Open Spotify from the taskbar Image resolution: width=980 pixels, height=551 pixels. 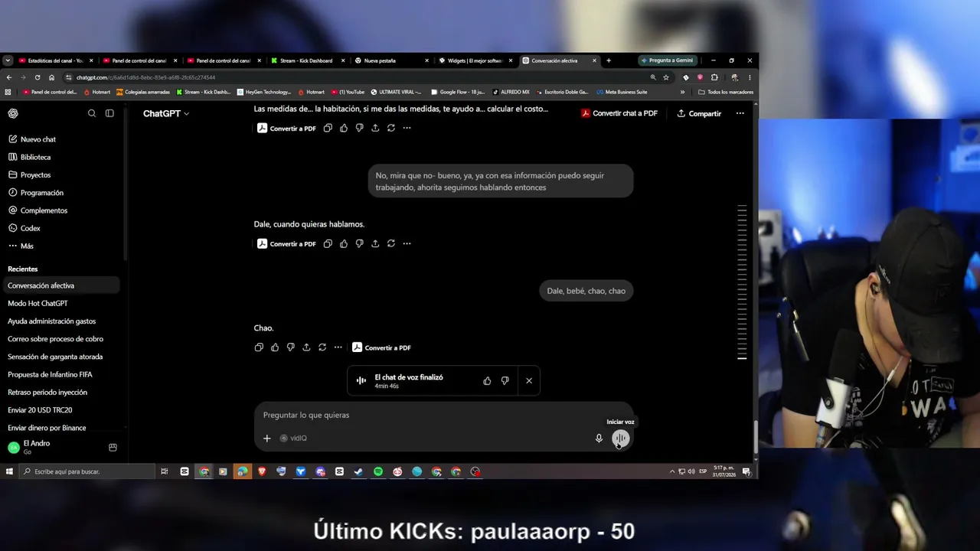[x=378, y=471]
